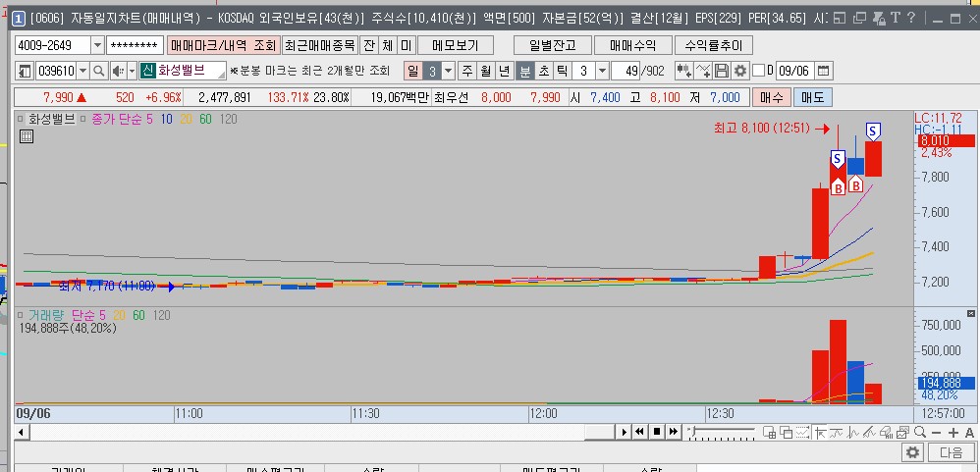
Task: Click the red 매수 buy button
Action: (771, 97)
